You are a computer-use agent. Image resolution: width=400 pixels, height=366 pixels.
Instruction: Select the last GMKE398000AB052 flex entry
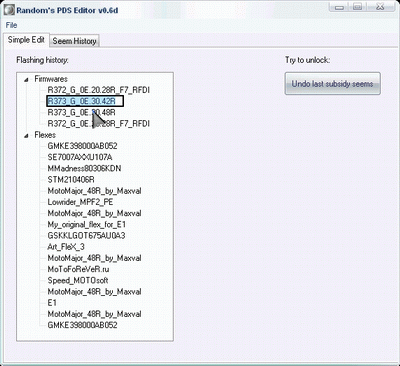tap(82, 325)
